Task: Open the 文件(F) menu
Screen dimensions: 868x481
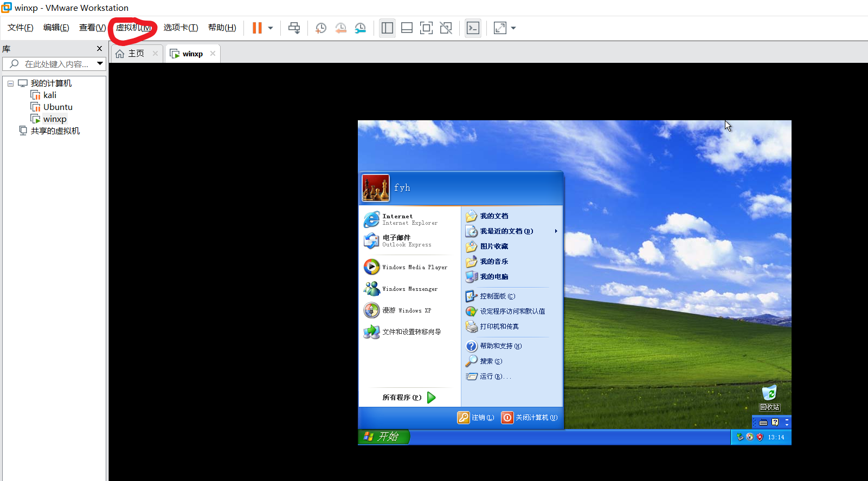Action: point(21,28)
